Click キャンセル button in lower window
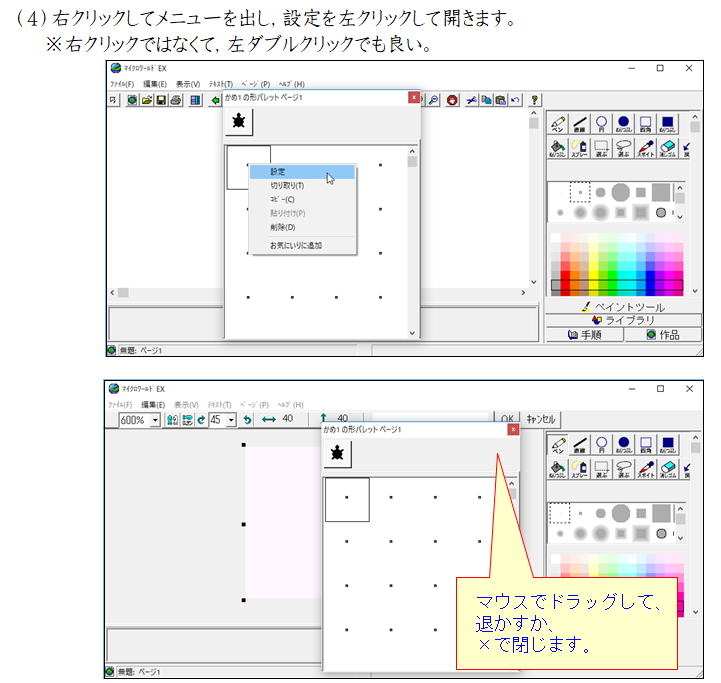 point(541,419)
